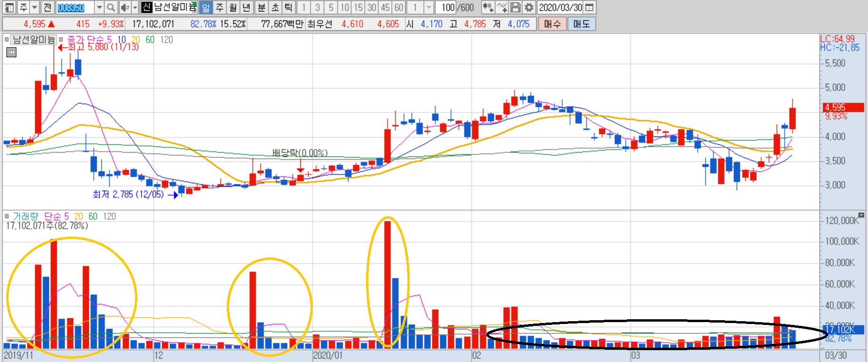868x362 pixels.
Task: Click the volume panel corner close icon
Action: coord(861,215)
